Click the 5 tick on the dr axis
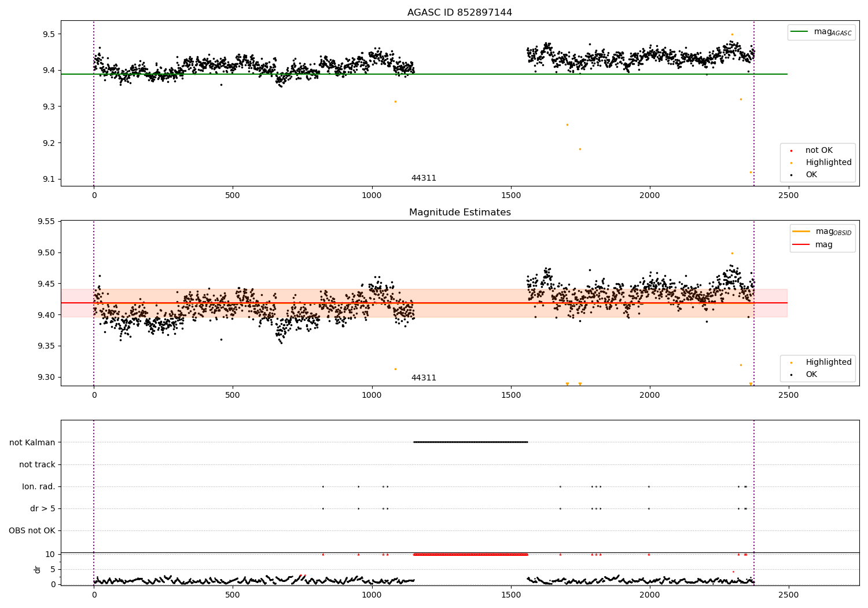868x608 pixels. coord(53,569)
